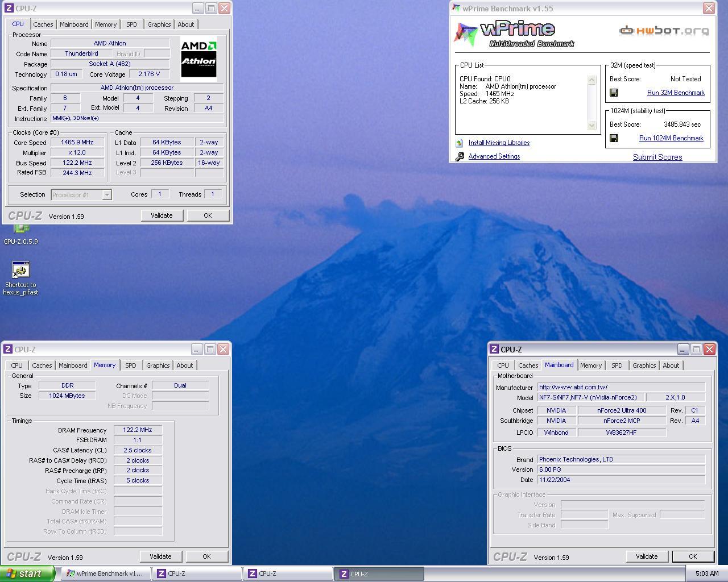The height and width of the screenshot is (582, 728).
Task: Click the CAS# Latency value 2.5 clocks
Action: 138,450
